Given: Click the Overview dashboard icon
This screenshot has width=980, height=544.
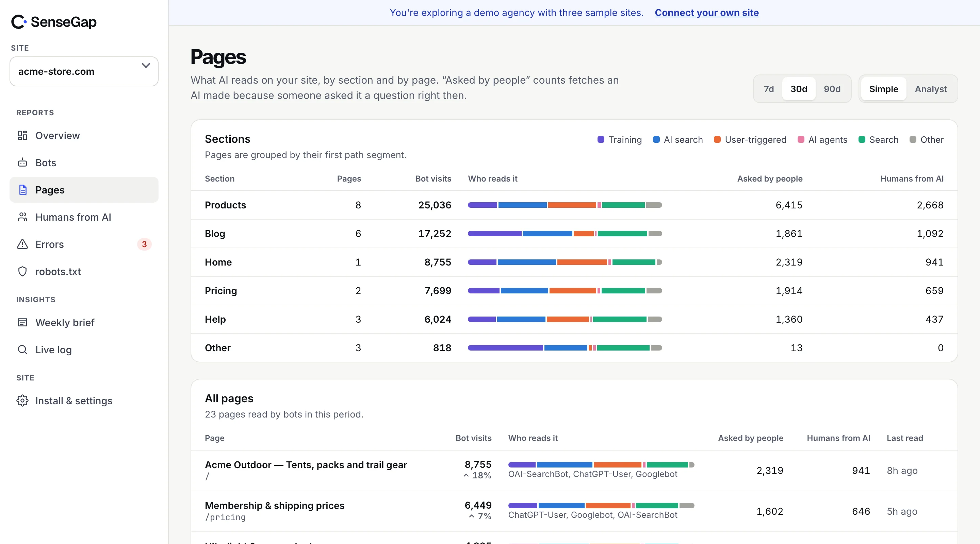Looking at the screenshot, I should coord(22,135).
